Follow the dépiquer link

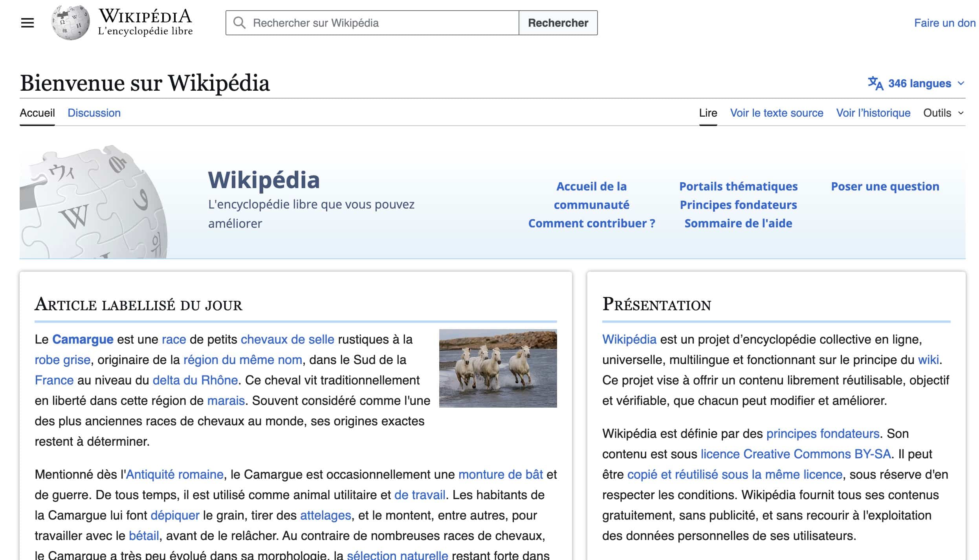tap(175, 515)
